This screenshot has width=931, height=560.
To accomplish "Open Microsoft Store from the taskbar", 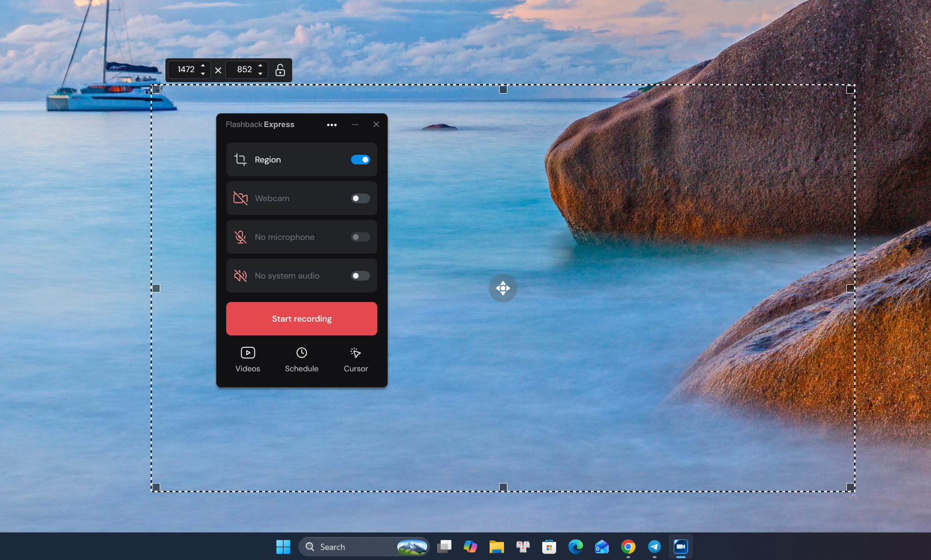I will point(549,547).
